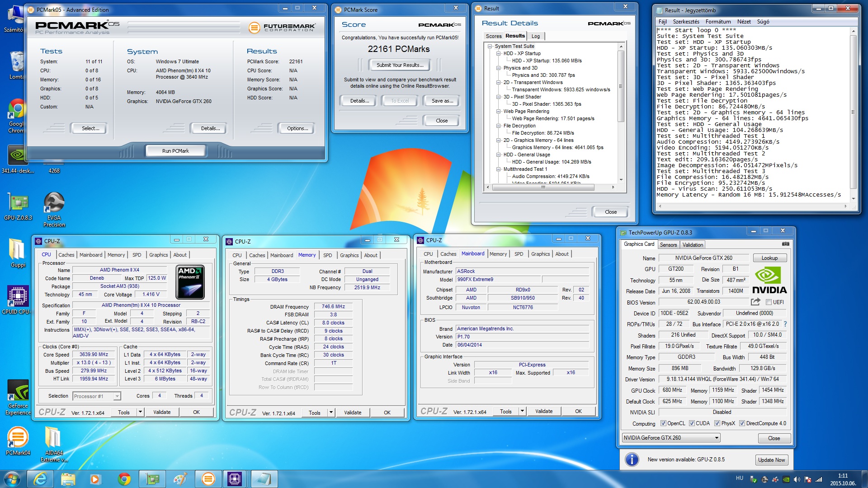Collapse the System Test Suite tree node
The width and height of the screenshot is (868, 488).
[x=490, y=46]
